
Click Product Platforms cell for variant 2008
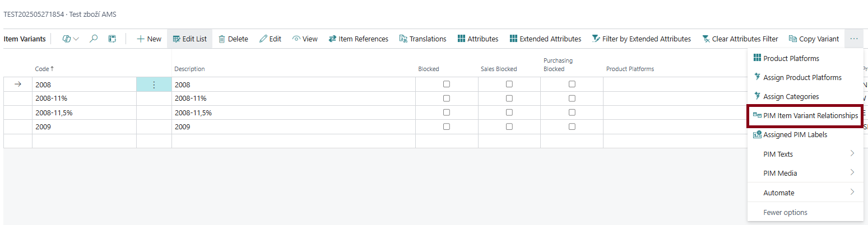[x=675, y=85]
